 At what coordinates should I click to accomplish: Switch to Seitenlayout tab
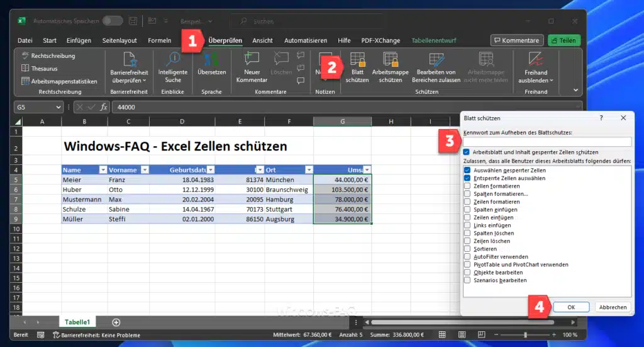(119, 40)
